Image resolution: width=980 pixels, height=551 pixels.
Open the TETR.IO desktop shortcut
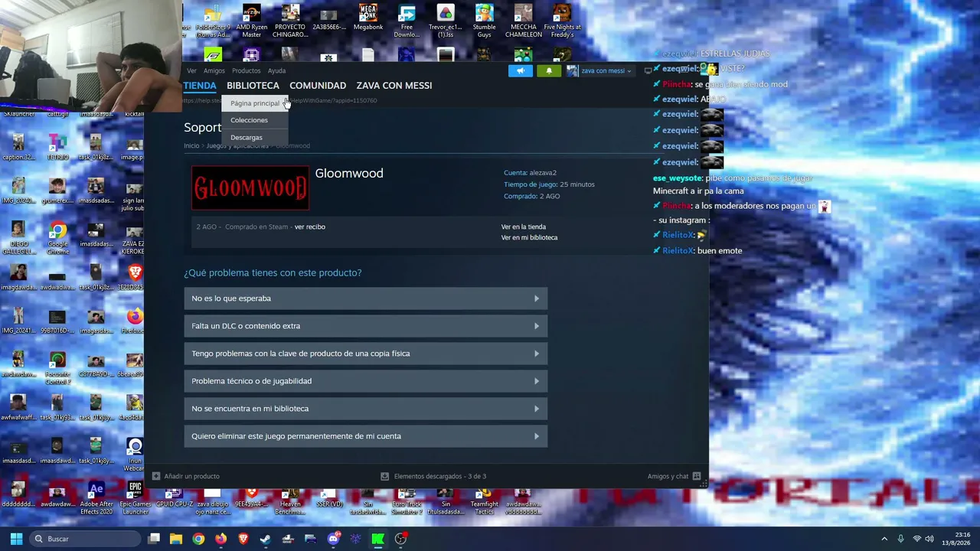coord(57,148)
